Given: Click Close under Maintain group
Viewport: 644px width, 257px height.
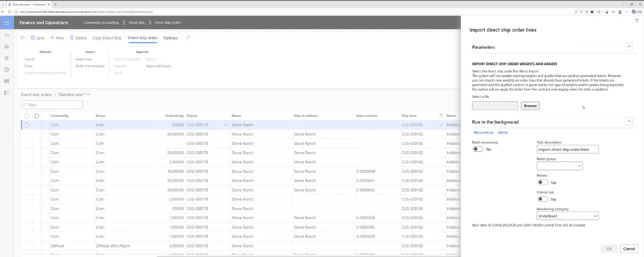Looking at the screenshot, I should (28, 66).
